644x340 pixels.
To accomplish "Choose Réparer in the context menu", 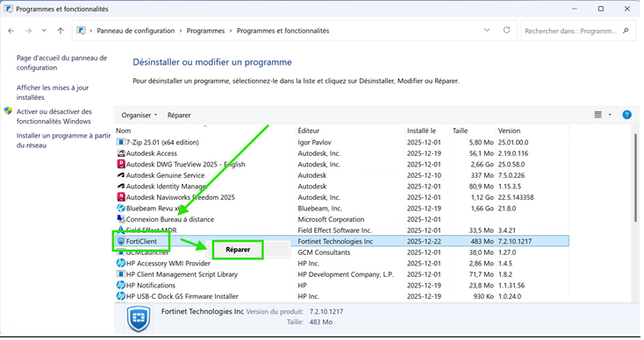I will (238, 250).
